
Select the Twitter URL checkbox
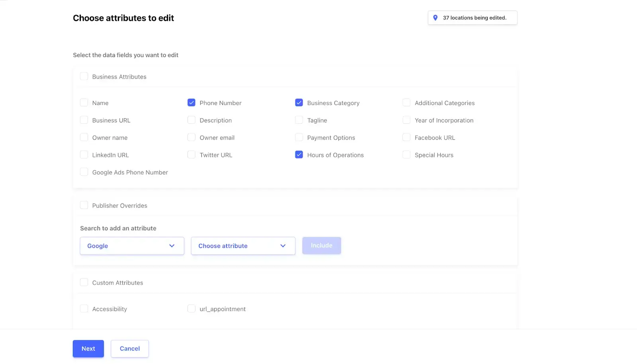click(191, 155)
